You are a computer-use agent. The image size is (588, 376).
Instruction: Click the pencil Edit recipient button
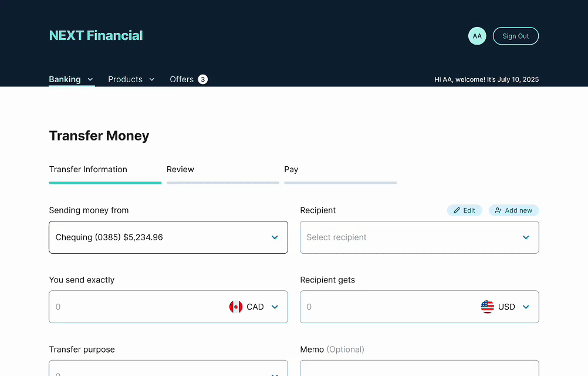(464, 210)
